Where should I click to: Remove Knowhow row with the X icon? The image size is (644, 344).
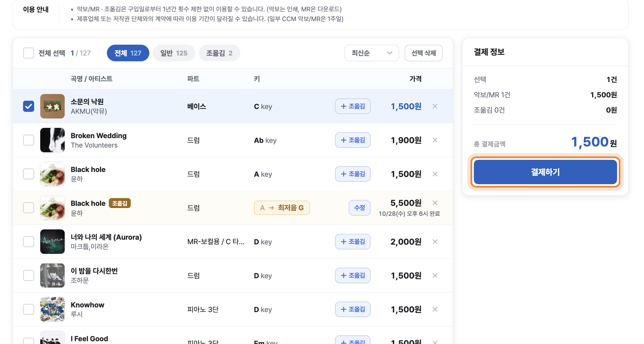coord(435,309)
